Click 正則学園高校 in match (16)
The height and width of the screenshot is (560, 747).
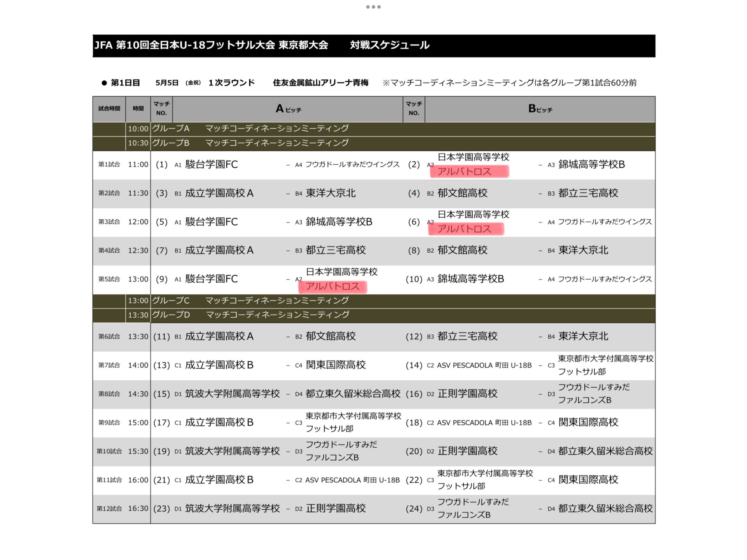pyautogui.click(x=467, y=394)
